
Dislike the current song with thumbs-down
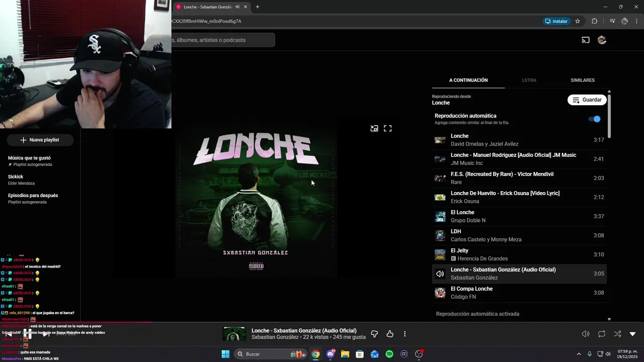[374, 334]
